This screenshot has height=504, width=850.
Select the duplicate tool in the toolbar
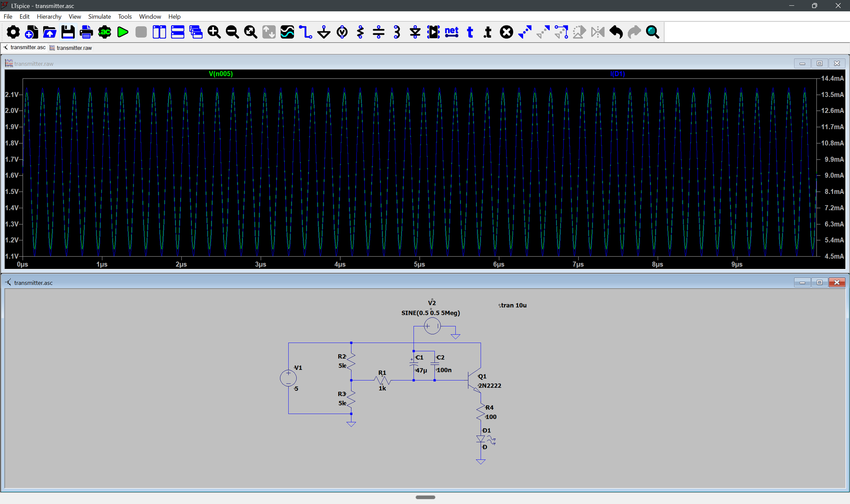[x=525, y=32]
